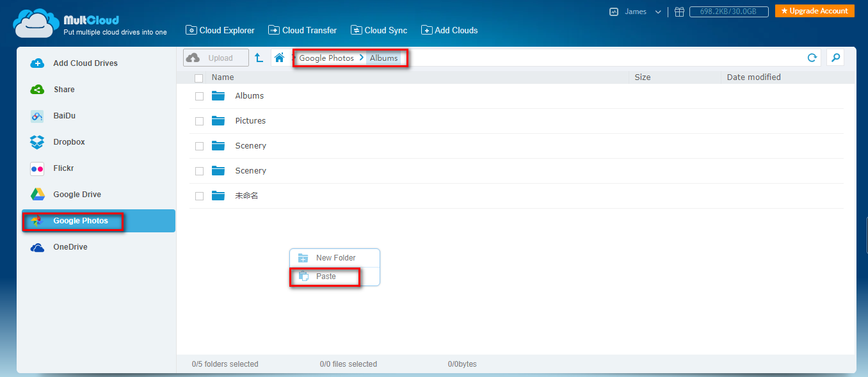Click the OneDrive cloud icon
Viewport: 868px width, 377px height.
[37, 247]
